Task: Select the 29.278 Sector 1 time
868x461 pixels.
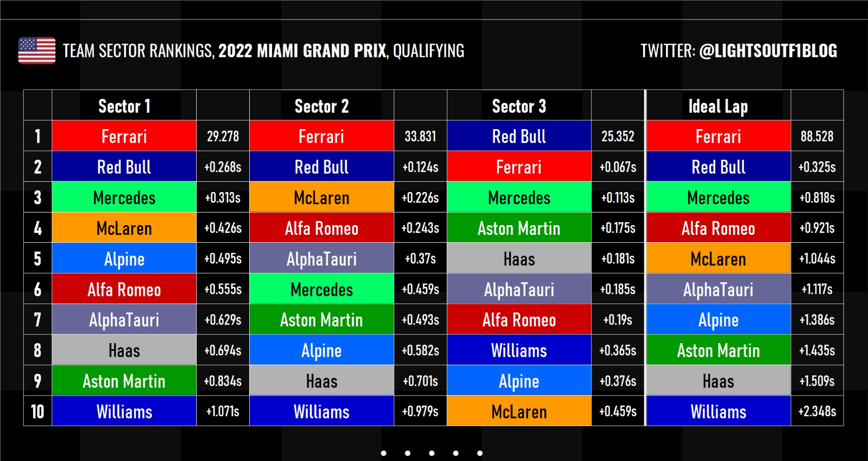Action: coord(223,136)
